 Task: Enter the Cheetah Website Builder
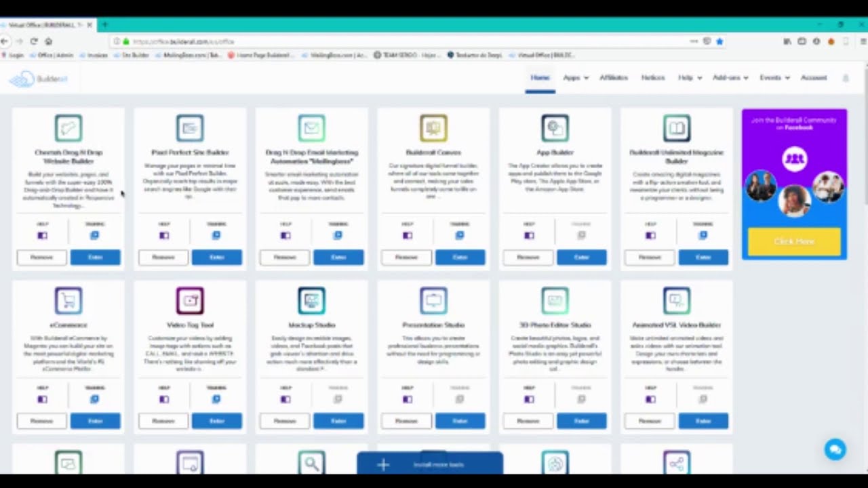click(x=95, y=257)
